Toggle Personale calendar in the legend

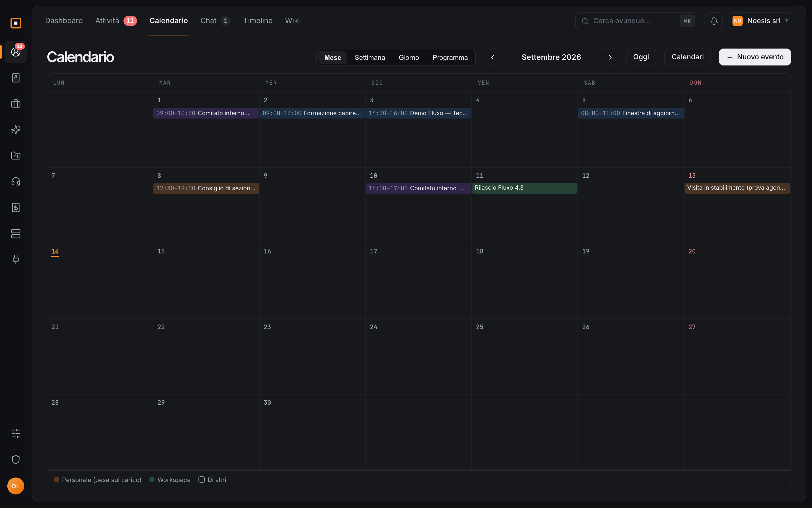(98, 480)
